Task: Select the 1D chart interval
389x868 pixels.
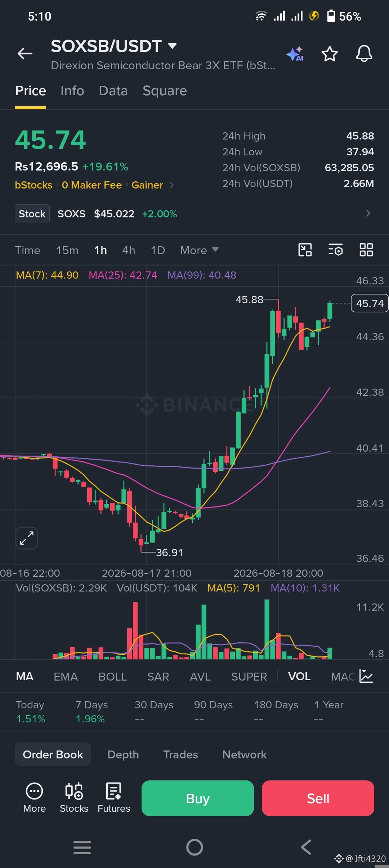Action: (158, 250)
